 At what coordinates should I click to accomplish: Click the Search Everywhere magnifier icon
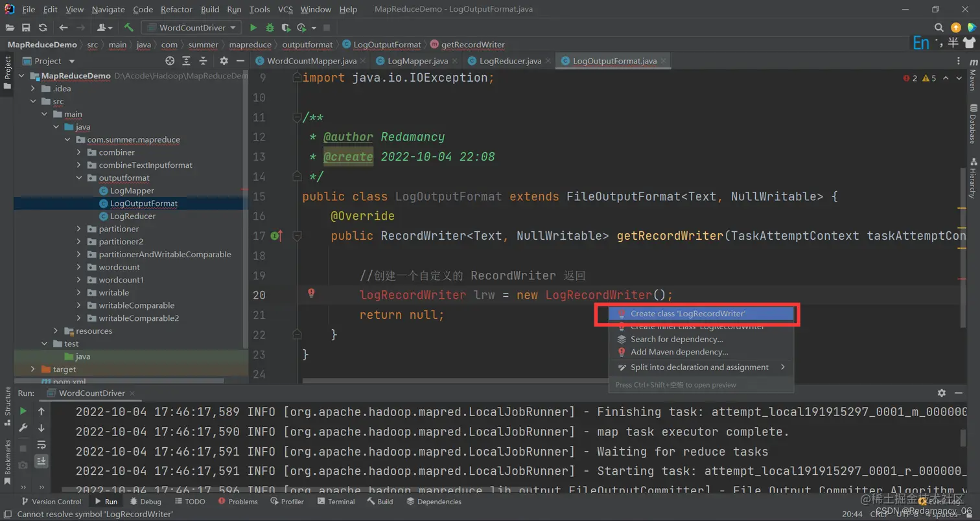tap(939, 28)
